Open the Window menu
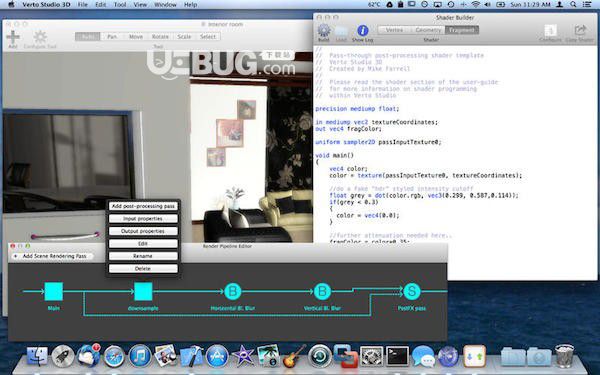 point(165,5)
